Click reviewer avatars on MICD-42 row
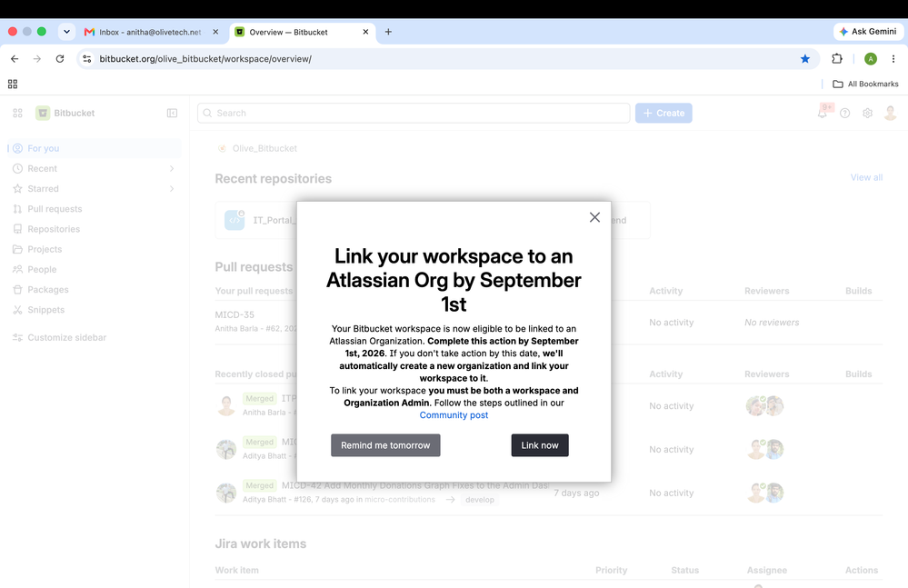 click(x=764, y=493)
